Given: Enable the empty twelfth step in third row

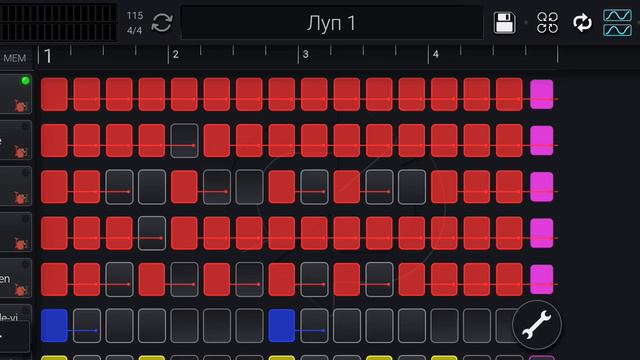Looking at the screenshot, I should 412,187.
